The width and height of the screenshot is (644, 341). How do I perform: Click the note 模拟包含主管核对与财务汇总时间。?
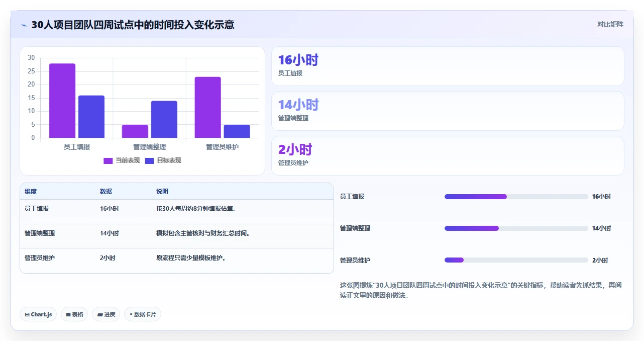pos(203,233)
